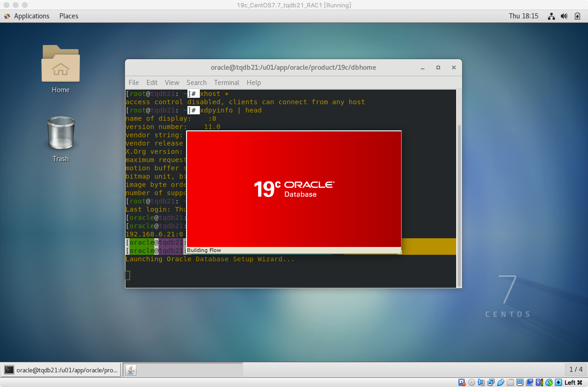Click the workspace switcher showing 1 / 4
588x387 pixels.
(x=576, y=370)
